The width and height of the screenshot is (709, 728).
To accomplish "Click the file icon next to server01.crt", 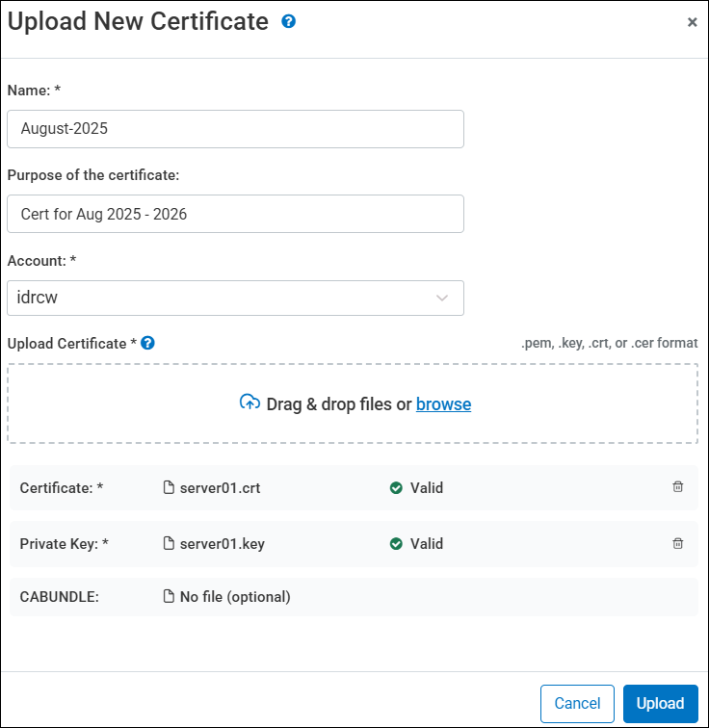I will coord(170,487).
